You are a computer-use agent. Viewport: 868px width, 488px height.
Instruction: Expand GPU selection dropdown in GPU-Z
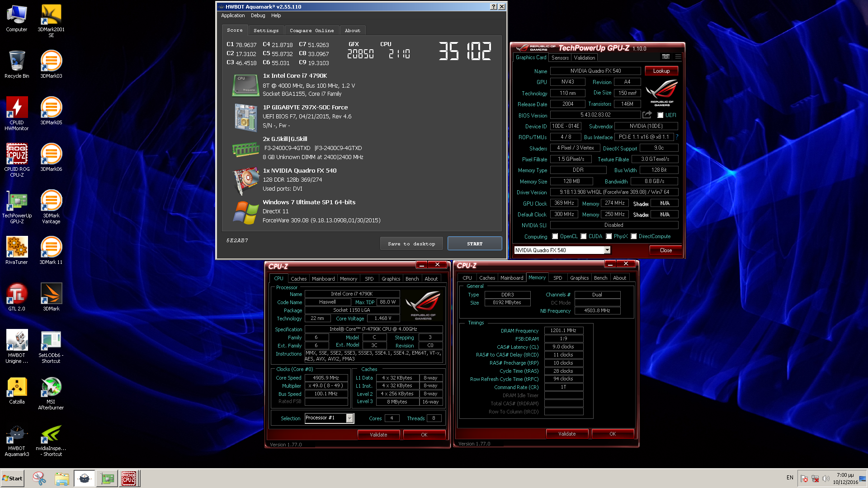click(x=607, y=250)
